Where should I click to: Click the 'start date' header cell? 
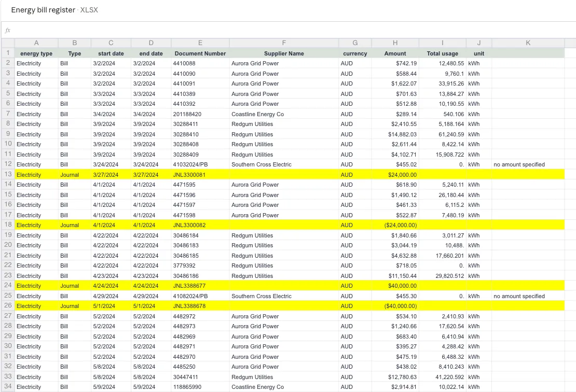point(111,53)
